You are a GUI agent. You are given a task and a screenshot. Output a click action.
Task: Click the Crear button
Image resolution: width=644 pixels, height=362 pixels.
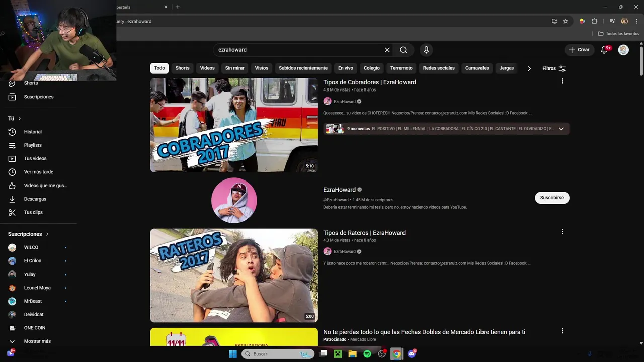[x=579, y=50]
